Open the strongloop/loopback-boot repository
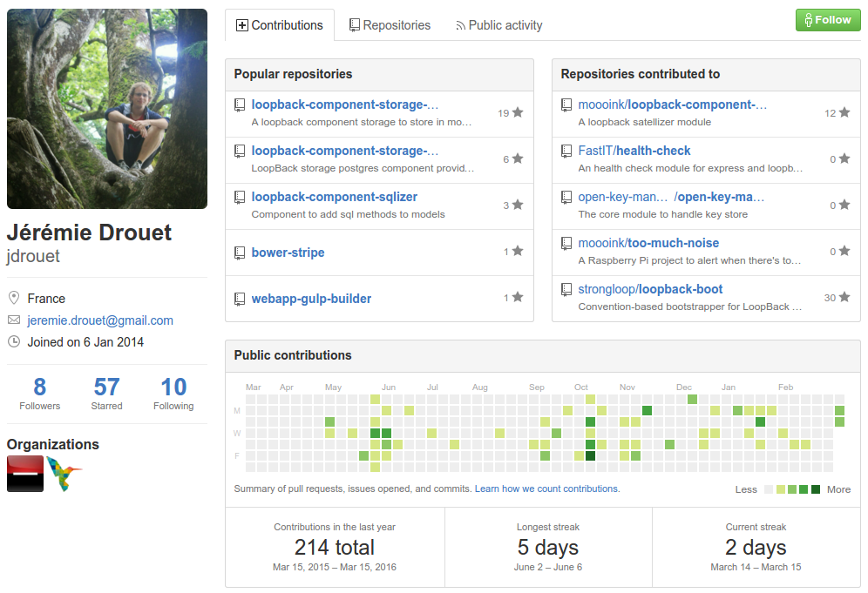The width and height of the screenshot is (868, 593). [x=650, y=289]
